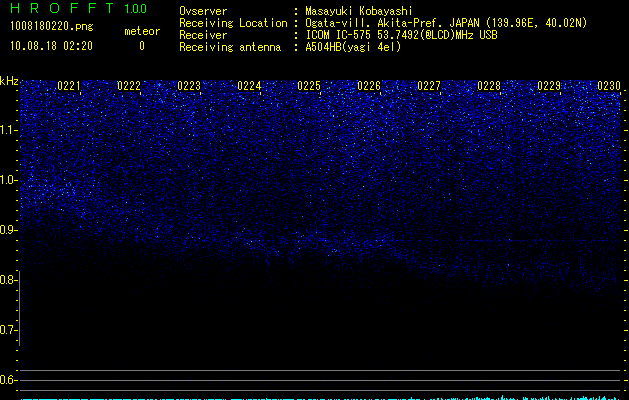Viewport: 629px width, 400px height.
Task: Click the antenna A504HB(yagi 4el) text
Action: click(x=353, y=47)
